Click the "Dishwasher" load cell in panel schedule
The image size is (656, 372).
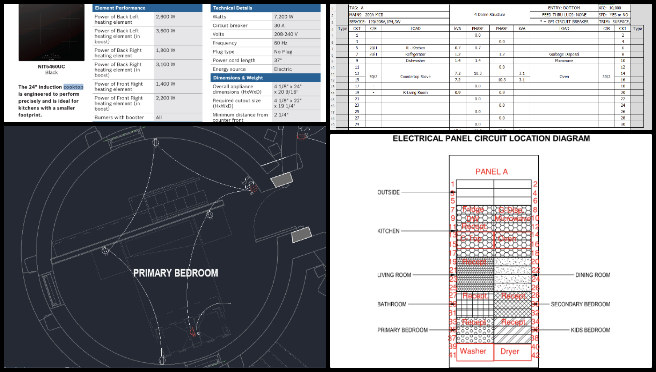click(x=415, y=61)
